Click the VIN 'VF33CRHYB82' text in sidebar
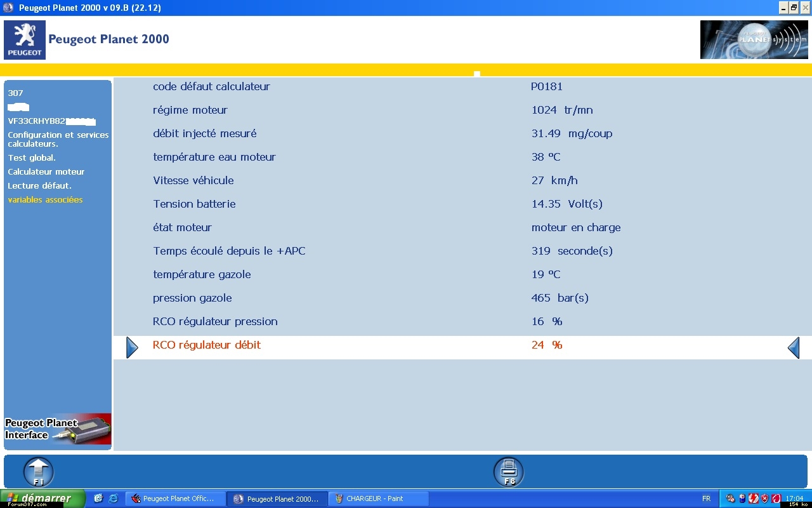This screenshot has width=812, height=508. click(x=37, y=121)
